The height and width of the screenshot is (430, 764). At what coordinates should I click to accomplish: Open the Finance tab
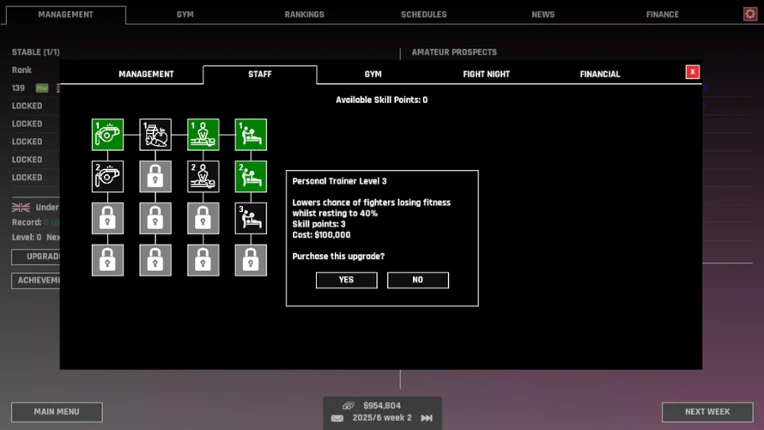pos(663,15)
